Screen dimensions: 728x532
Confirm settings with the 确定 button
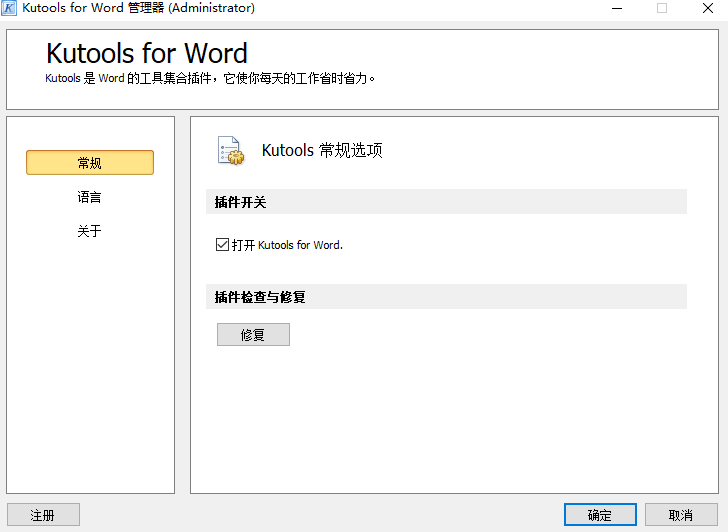point(600,515)
